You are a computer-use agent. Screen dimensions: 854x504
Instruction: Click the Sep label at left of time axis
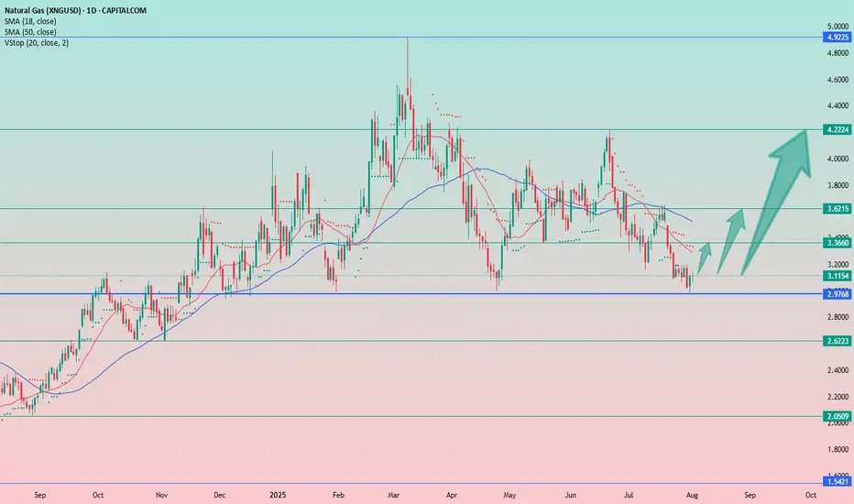click(39, 495)
